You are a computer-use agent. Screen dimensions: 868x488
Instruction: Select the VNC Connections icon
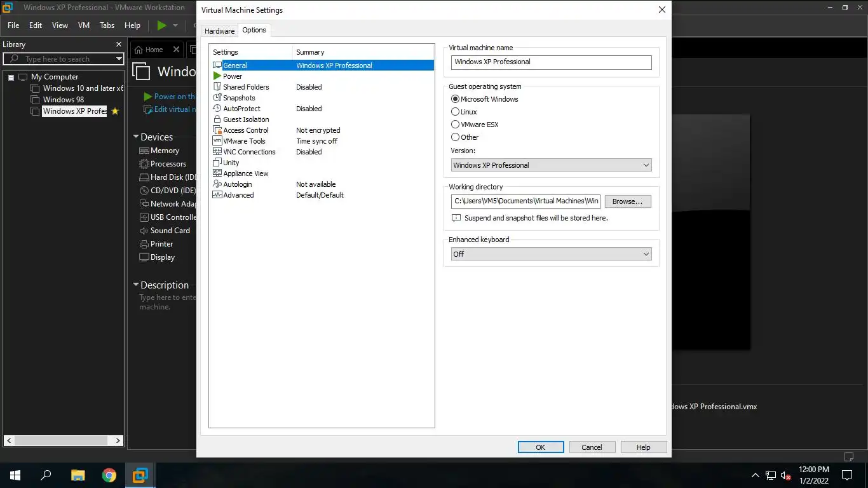click(x=217, y=152)
